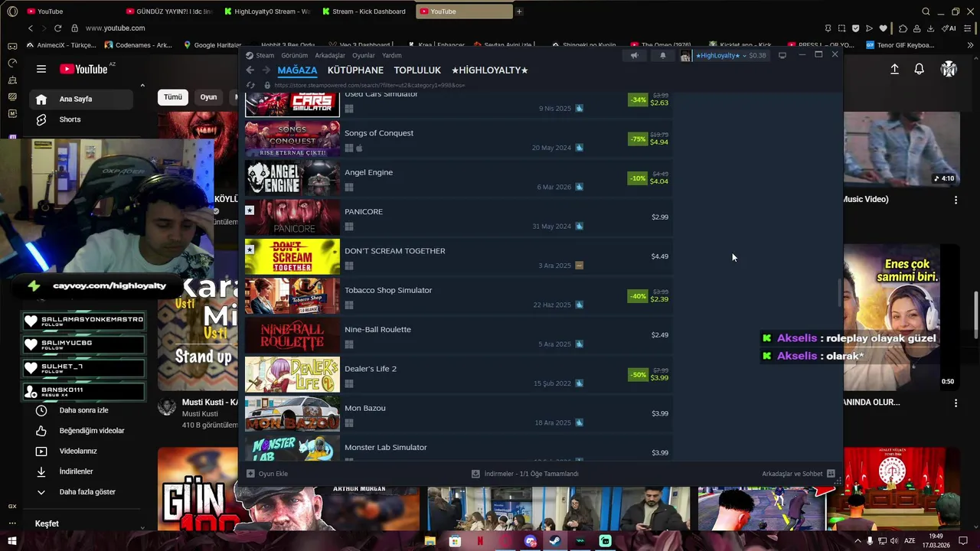Launch Steam Big Picture mode icon
This screenshot has width=980, height=551.
click(782, 55)
